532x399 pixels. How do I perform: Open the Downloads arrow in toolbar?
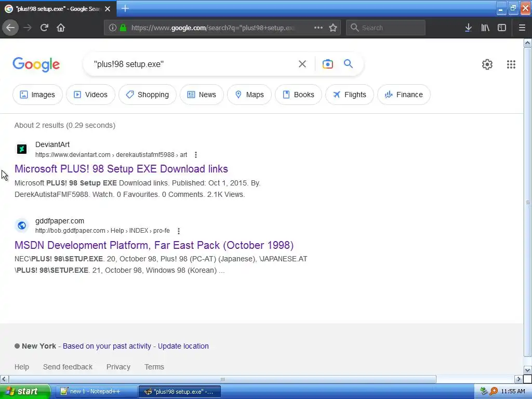468,28
